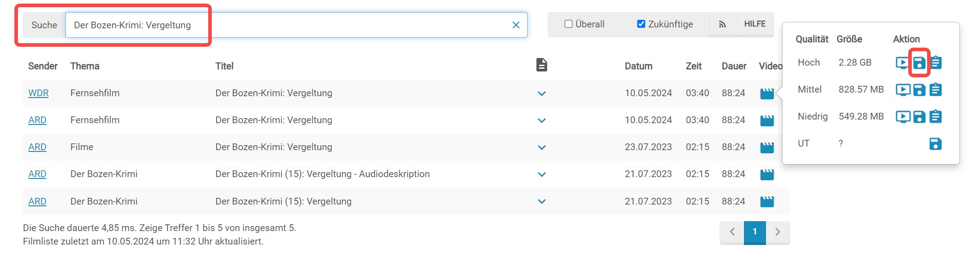Download the Niedrig quality 549.28 MB file
980x276 pixels.
pyautogui.click(x=919, y=117)
